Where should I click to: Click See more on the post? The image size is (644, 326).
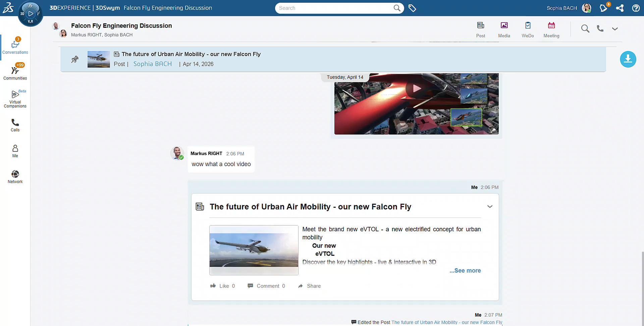click(x=465, y=271)
